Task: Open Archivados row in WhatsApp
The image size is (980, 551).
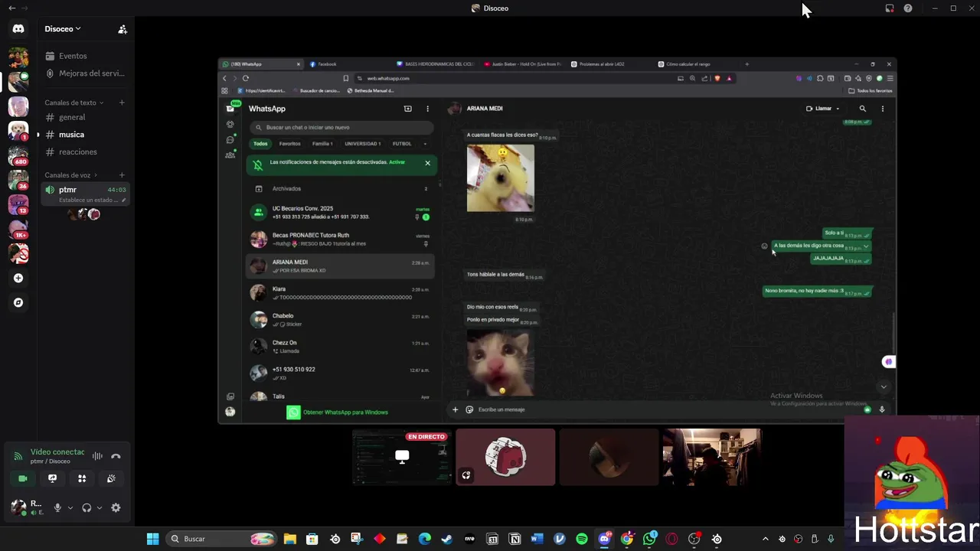Action: coord(341,189)
